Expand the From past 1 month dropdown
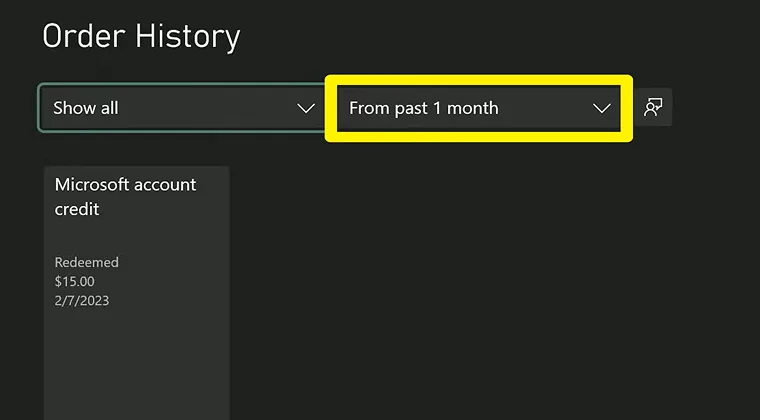The image size is (760, 420). [x=478, y=108]
